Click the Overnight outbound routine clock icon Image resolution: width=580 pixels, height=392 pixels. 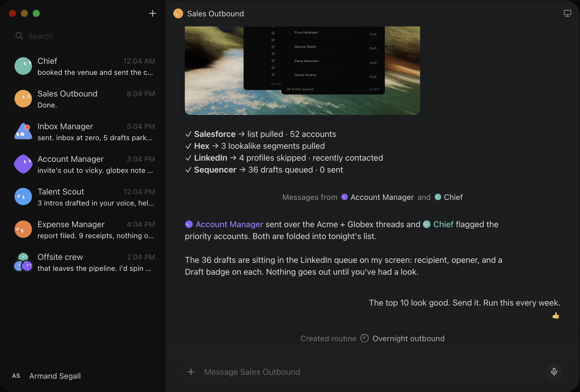pos(364,338)
